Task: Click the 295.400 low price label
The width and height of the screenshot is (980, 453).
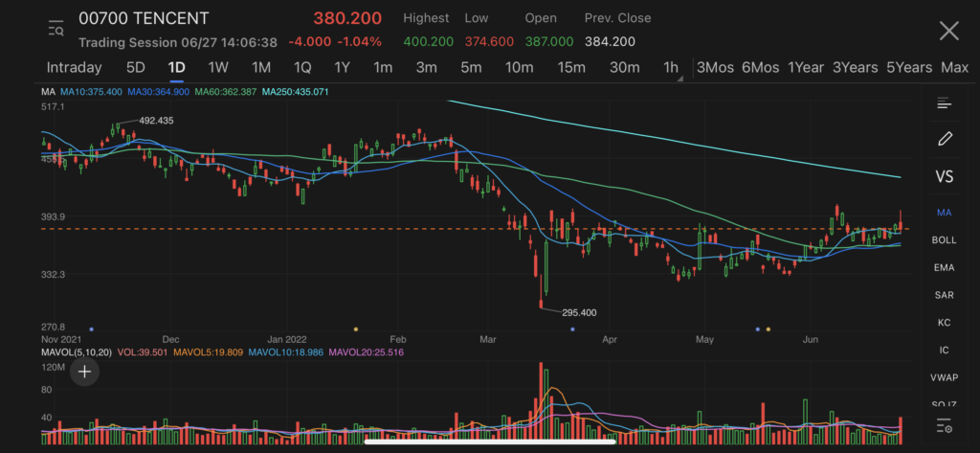Action: coord(579,312)
